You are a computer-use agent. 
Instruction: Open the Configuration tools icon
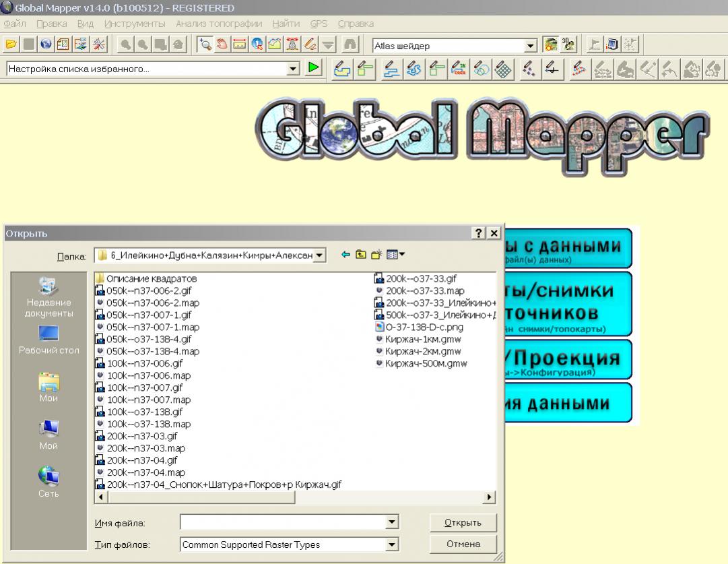point(98,45)
